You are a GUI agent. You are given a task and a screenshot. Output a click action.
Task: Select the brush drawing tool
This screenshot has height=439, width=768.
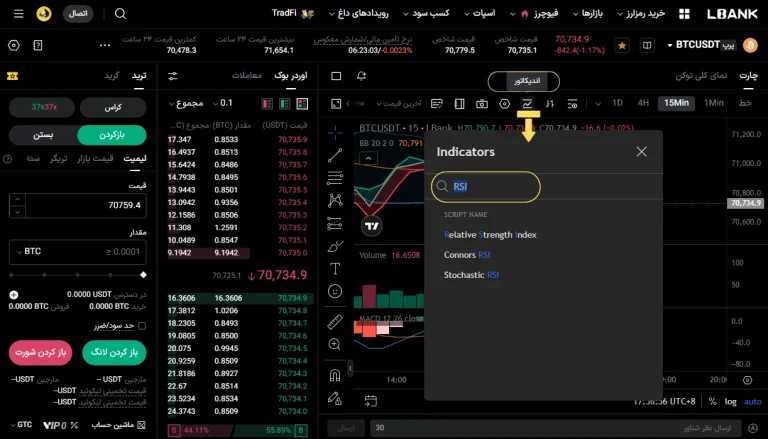[335, 246]
